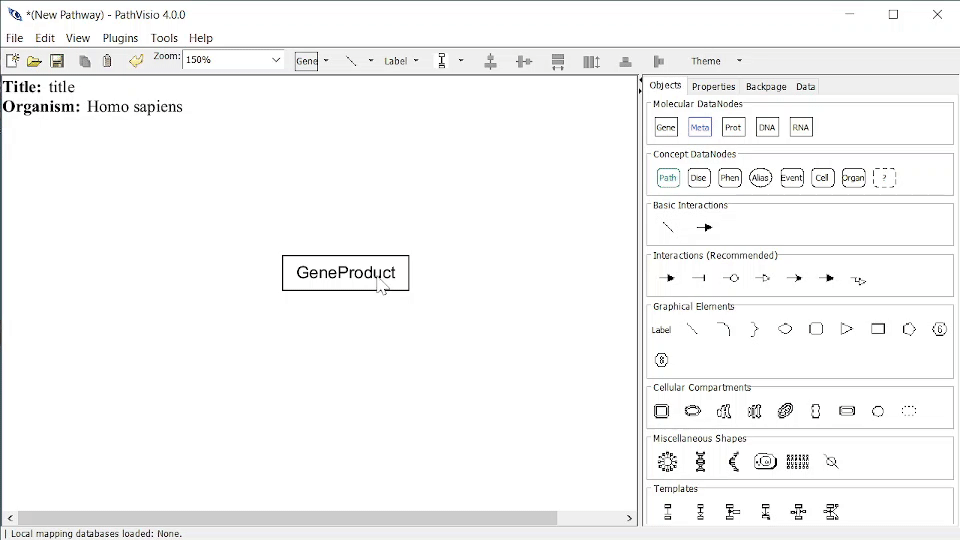Select the Alias concept node
The height and width of the screenshot is (540, 960).
(x=760, y=178)
